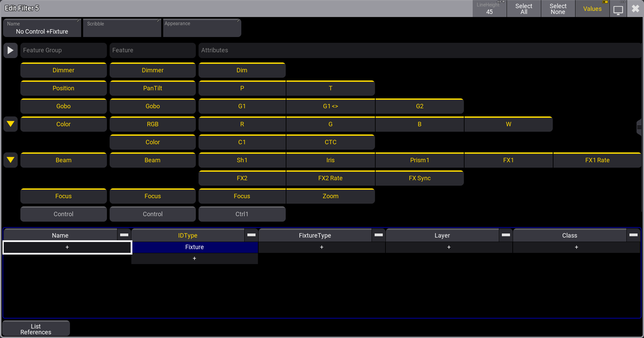Toggle the Prism1 attribute
Image resolution: width=644 pixels, height=338 pixels.
(x=419, y=160)
